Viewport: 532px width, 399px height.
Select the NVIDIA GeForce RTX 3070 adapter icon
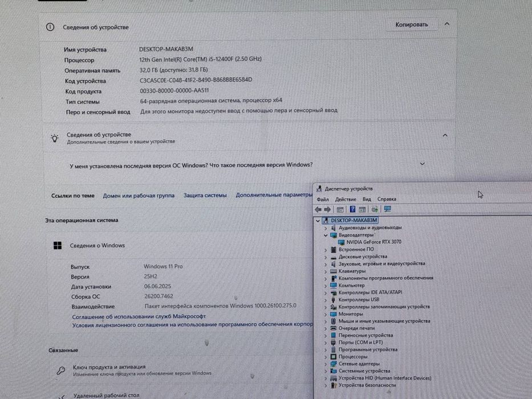click(342, 242)
